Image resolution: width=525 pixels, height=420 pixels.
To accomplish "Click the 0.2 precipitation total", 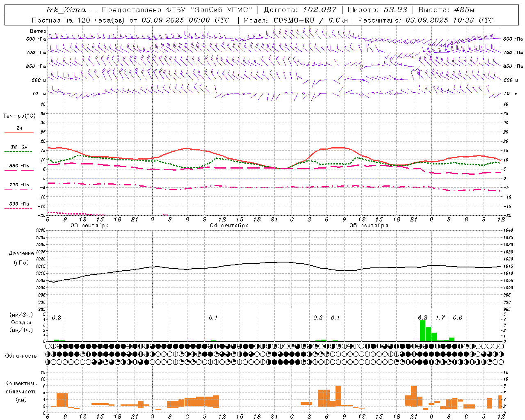I will [x=318, y=318].
